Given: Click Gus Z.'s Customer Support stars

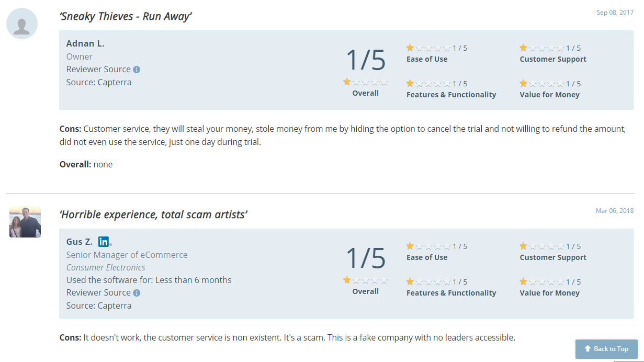Looking at the screenshot, I should (x=542, y=246).
